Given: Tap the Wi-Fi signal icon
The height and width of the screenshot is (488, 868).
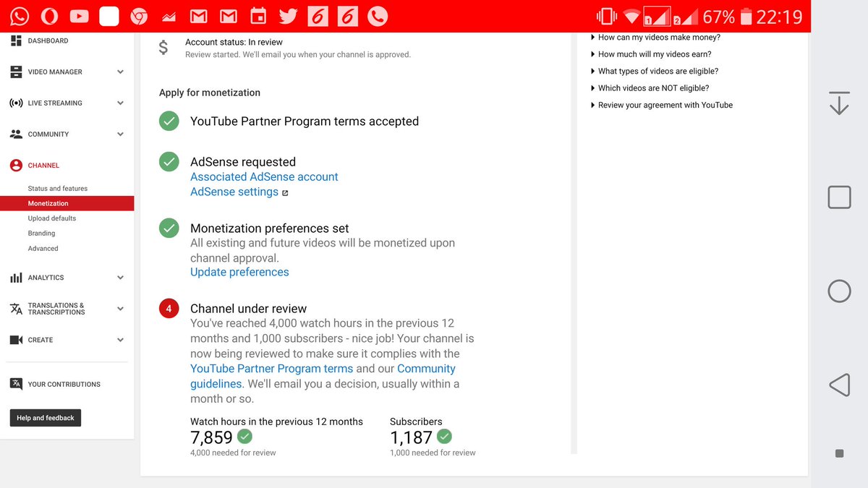Looking at the screenshot, I should click(x=631, y=17).
